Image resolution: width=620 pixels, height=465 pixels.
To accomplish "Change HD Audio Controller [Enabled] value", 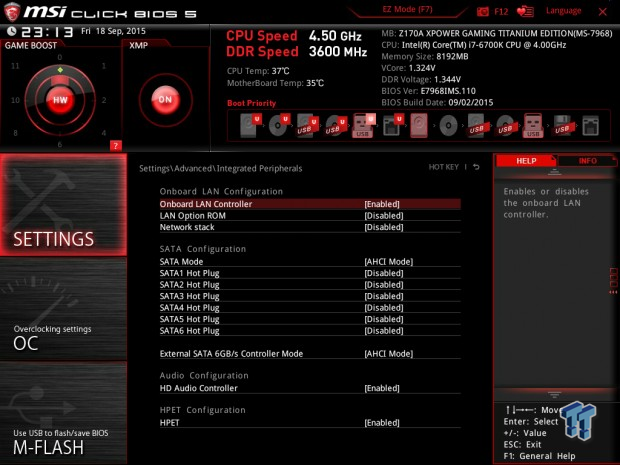I will click(382, 388).
